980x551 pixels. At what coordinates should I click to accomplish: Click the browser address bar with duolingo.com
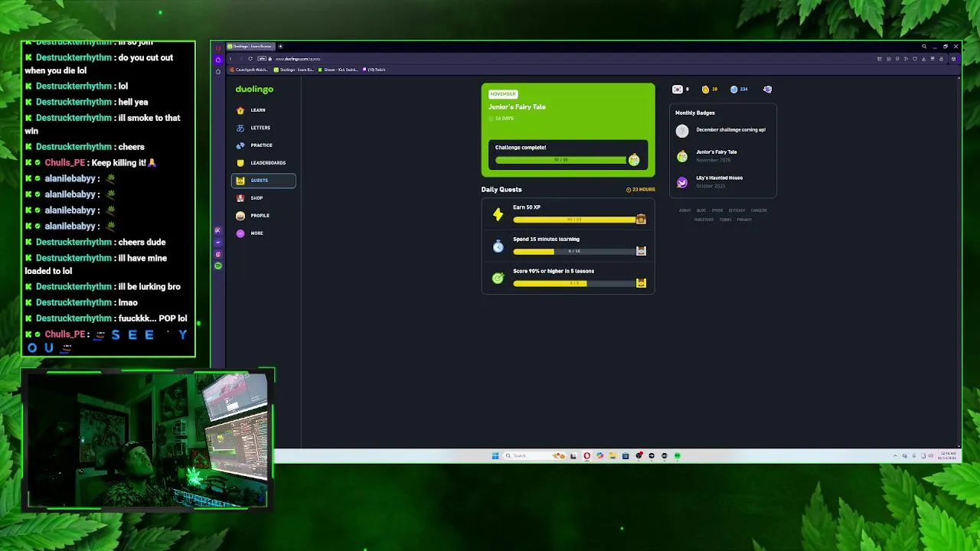coord(298,59)
